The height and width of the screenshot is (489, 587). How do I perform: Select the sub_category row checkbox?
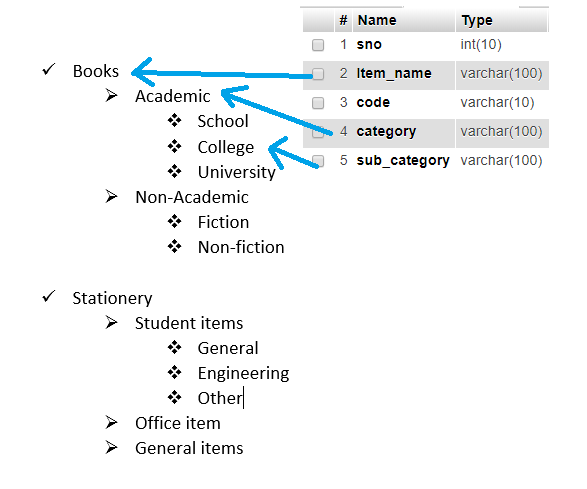coord(318,161)
